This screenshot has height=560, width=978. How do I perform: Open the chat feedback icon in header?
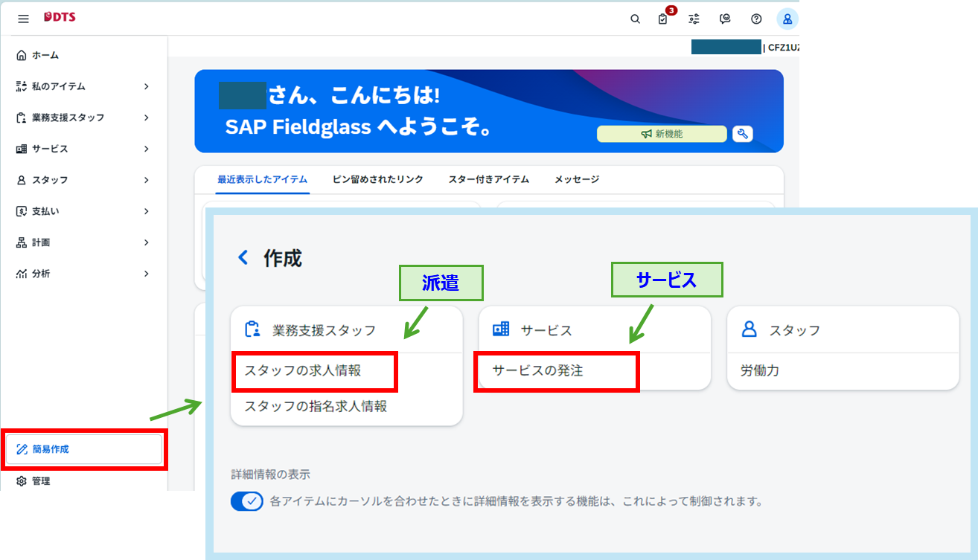tap(725, 19)
